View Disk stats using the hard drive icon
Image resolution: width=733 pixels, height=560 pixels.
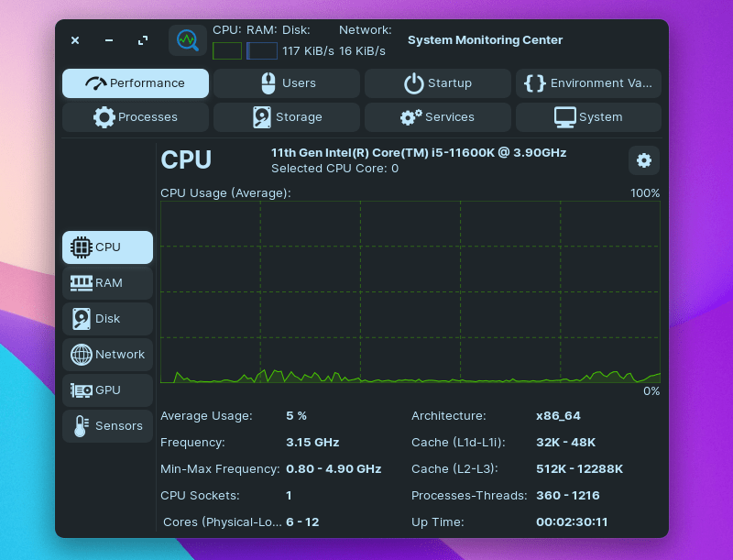pos(83,318)
